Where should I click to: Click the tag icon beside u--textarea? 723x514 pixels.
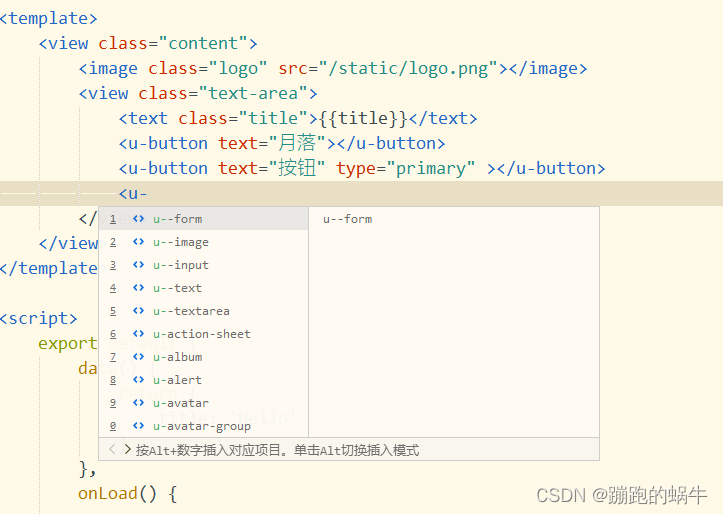138,311
